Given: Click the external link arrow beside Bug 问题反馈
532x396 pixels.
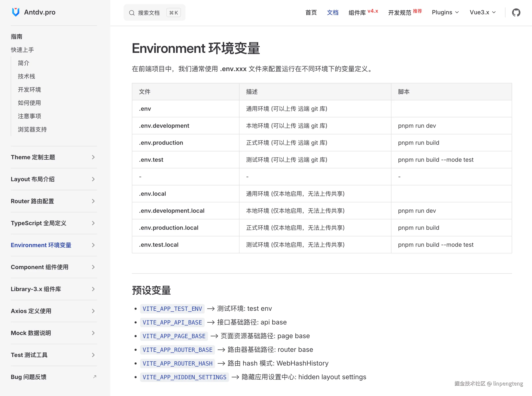Looking at the screenshot, I should point(95,377).
